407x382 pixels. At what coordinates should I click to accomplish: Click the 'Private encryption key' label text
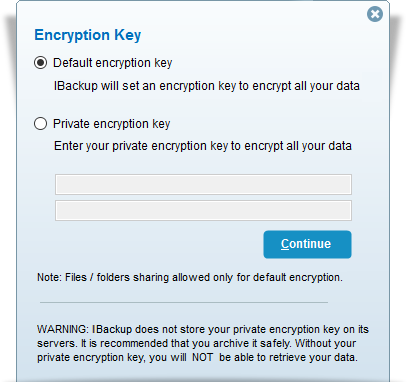point(112,124)
